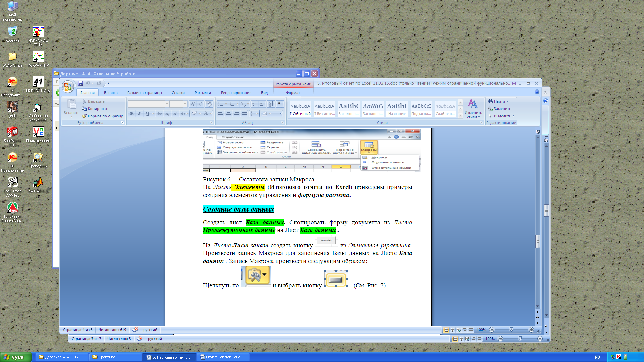Click the clear formatting eraser icon
The width and height of the screenshot is (644, 362).
click(209, 104)
